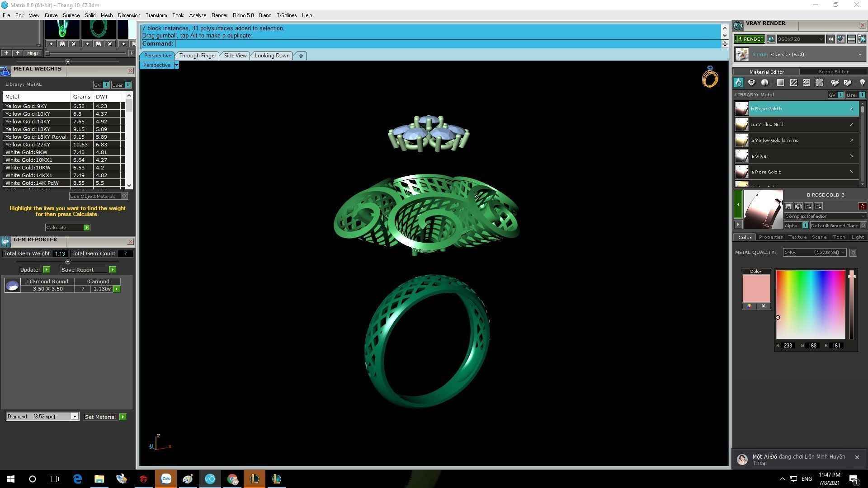Toggle User library in Material Editor
Image resolution: width=868 pixels, height=488 pixels.
(x=856, y=95)
